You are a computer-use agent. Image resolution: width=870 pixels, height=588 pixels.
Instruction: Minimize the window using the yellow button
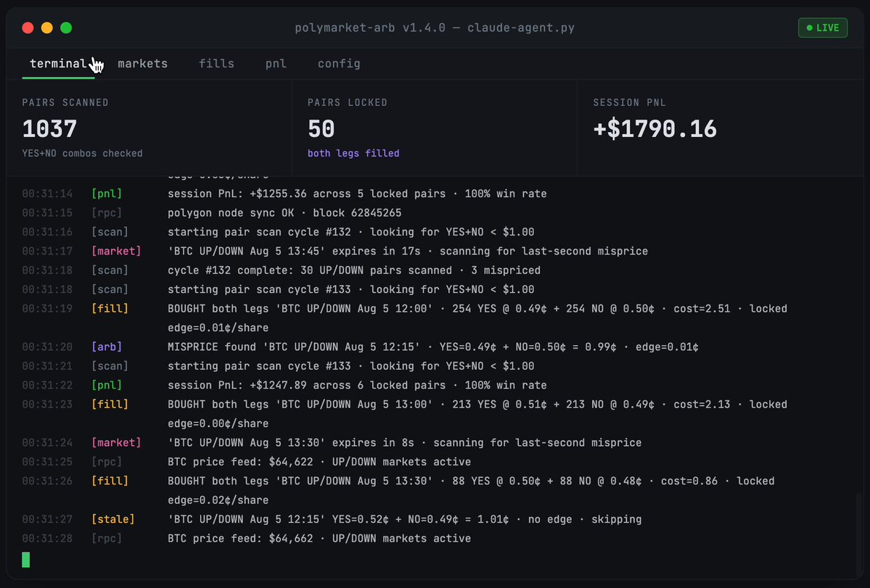pos(47,28)
